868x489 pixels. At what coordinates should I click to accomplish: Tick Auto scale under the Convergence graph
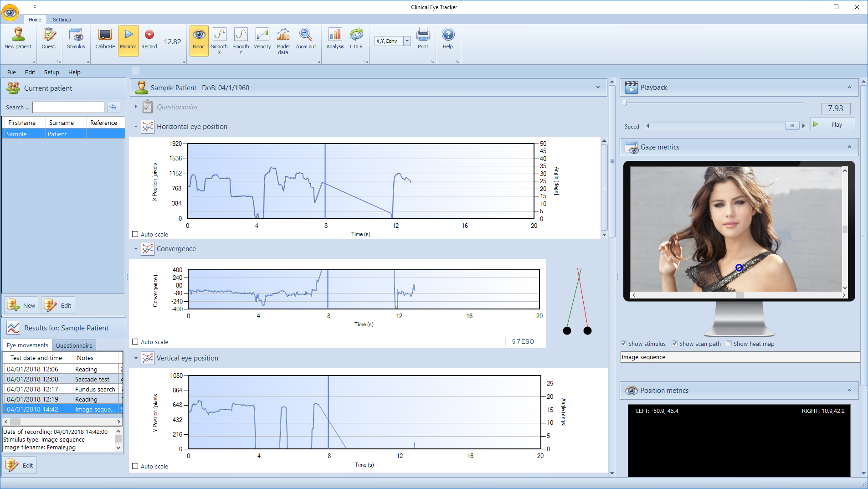[135, 342]
